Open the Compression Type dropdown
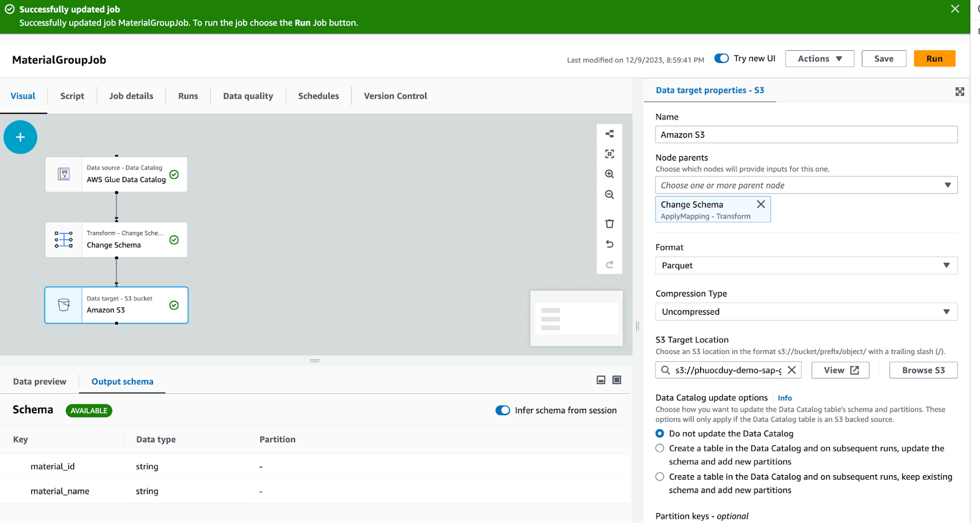The image size is (980, 523). point(806,312)
